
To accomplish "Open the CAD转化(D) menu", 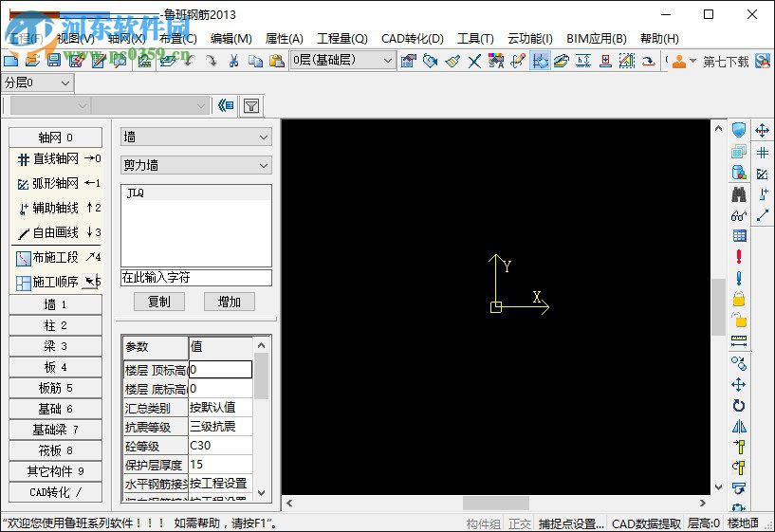I will 413,39.
